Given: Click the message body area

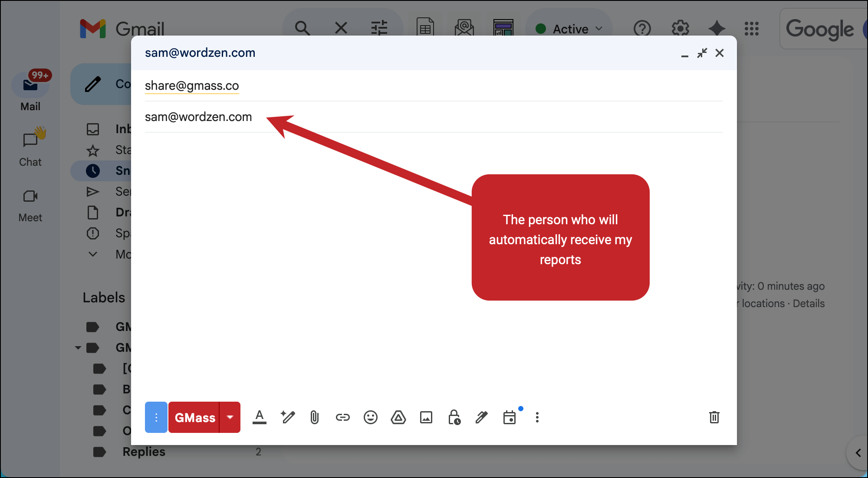Looking at the screenshot, I should (304, 260).
